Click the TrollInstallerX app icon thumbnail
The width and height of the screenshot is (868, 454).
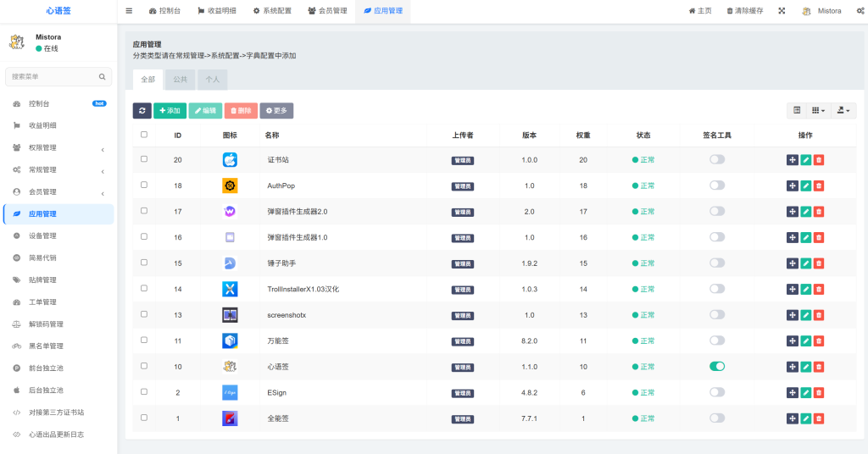pos(230,289)
